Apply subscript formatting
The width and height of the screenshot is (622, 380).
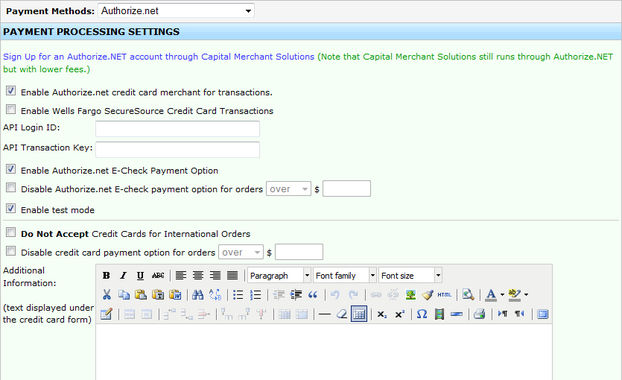click(382, 314)
